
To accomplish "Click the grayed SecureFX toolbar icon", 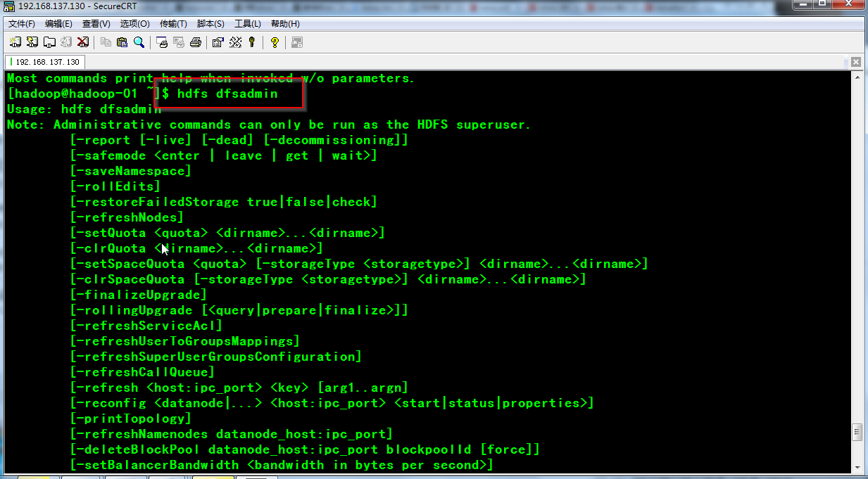I will pos(297,42).
